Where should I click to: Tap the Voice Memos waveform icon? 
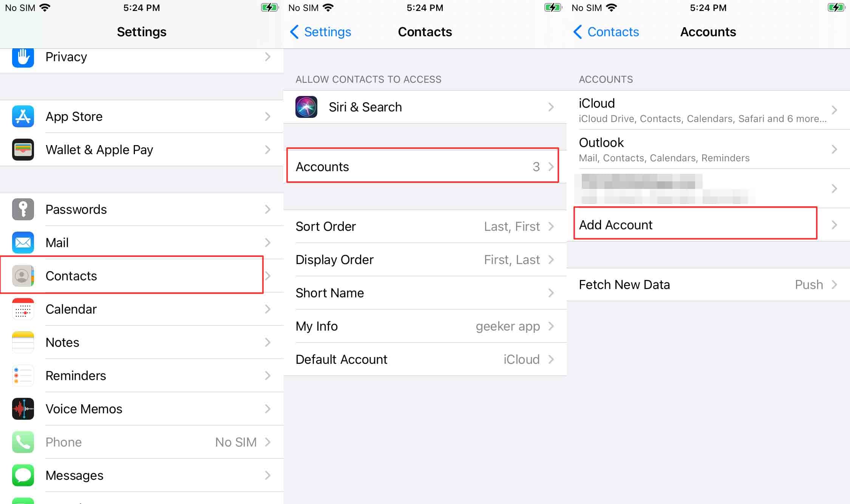tap(23, 409)
